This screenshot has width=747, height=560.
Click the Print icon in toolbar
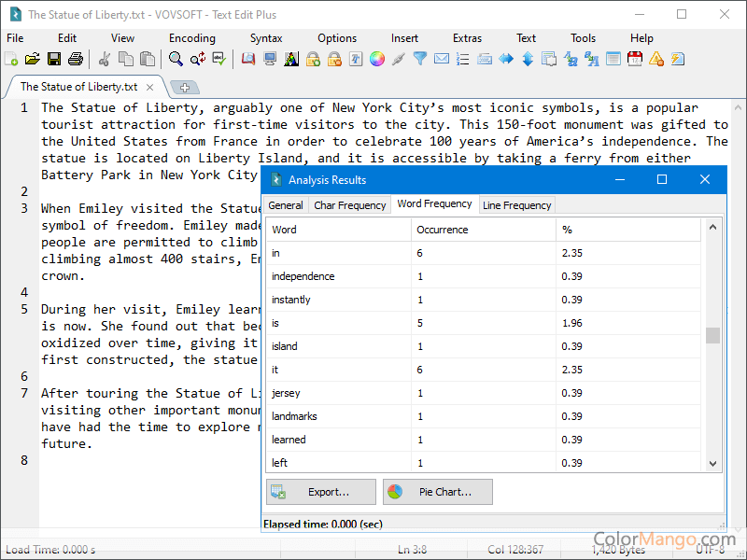[x=75, y=59]
